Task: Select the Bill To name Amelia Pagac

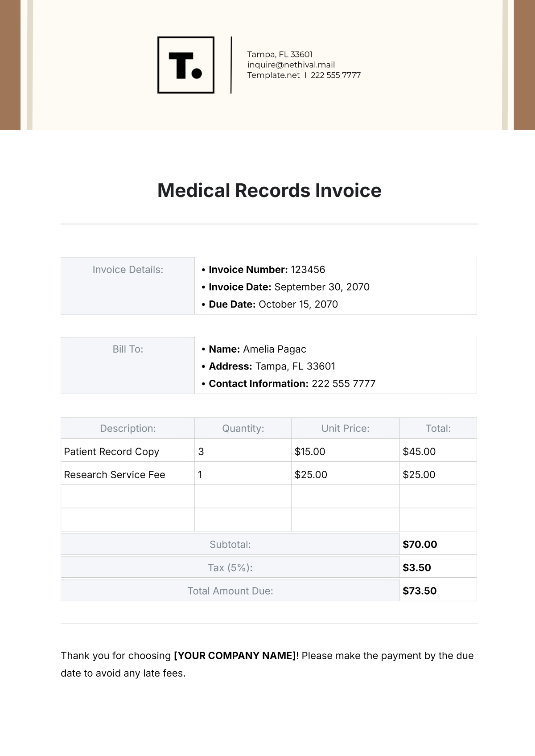Action: [274, 349]
